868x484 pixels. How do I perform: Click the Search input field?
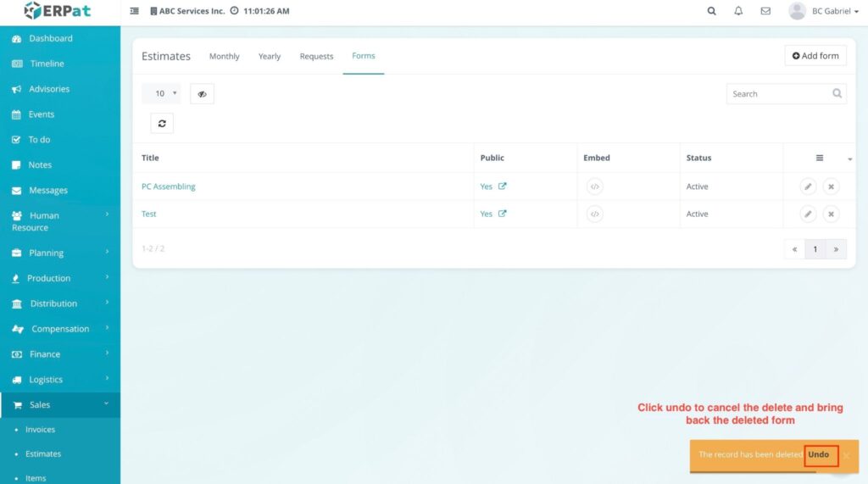pos(777,94)
